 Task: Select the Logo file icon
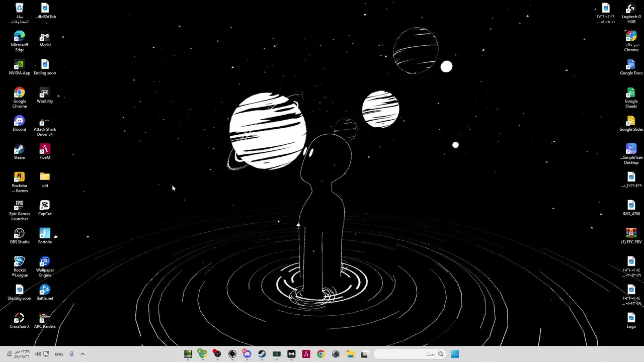coord(631,321)
